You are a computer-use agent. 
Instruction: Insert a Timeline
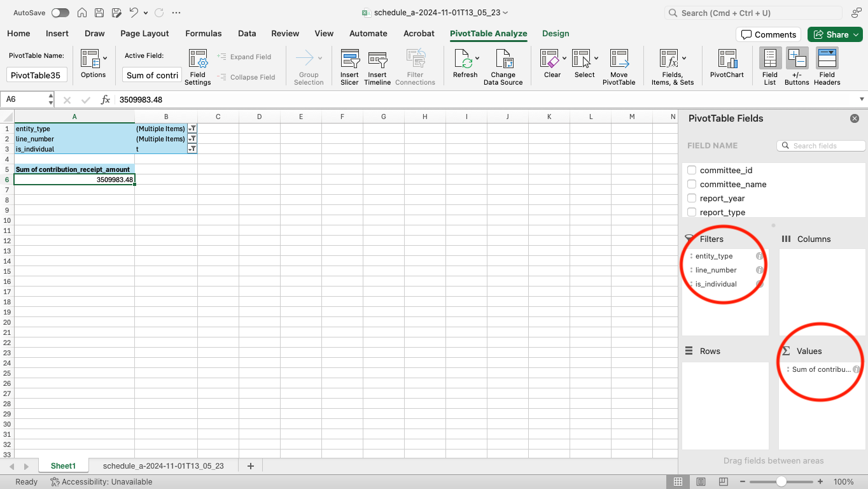377,67
